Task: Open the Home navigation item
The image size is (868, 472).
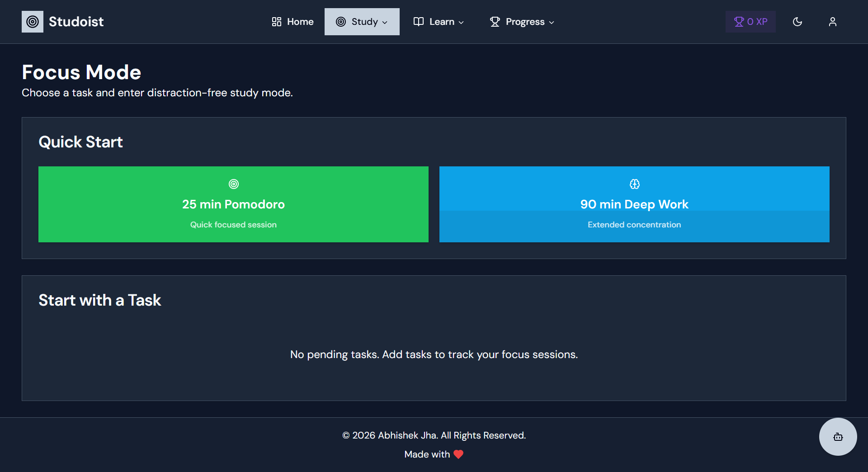Action: 292,21
